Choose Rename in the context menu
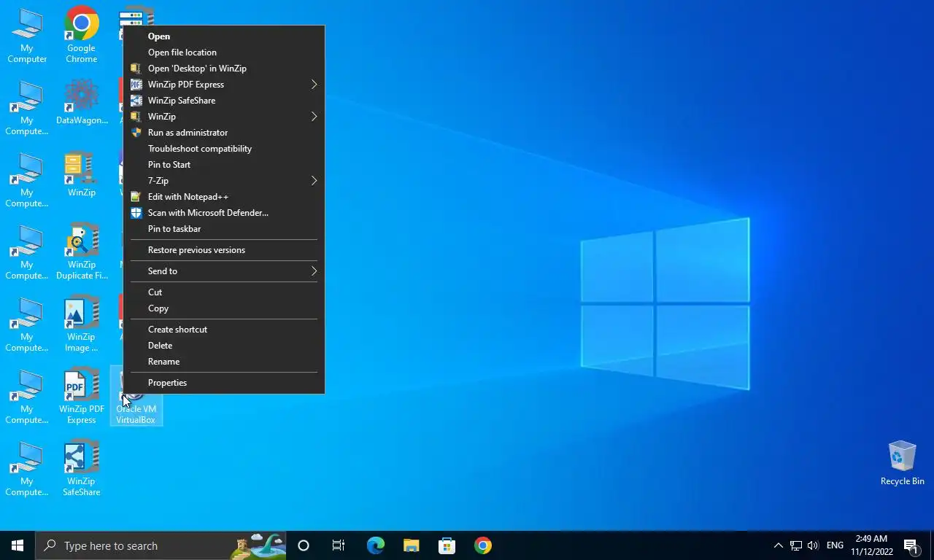This screenshot has width=934, height=560. point(224,361)
